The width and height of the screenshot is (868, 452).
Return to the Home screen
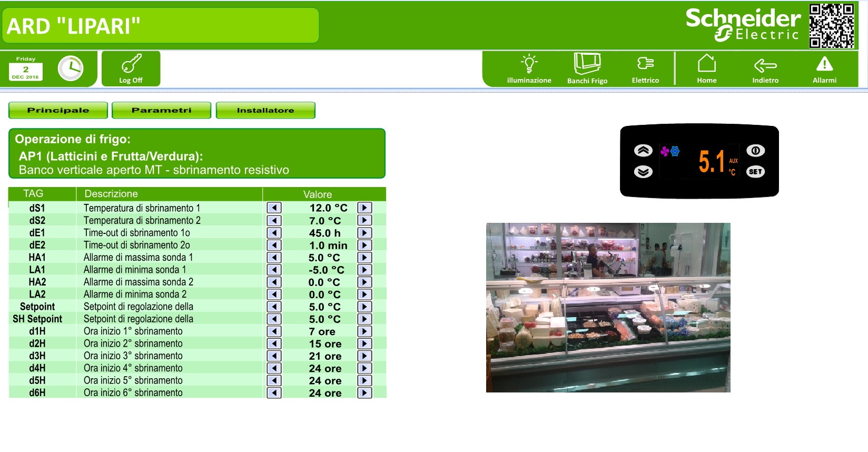[707, 69]
